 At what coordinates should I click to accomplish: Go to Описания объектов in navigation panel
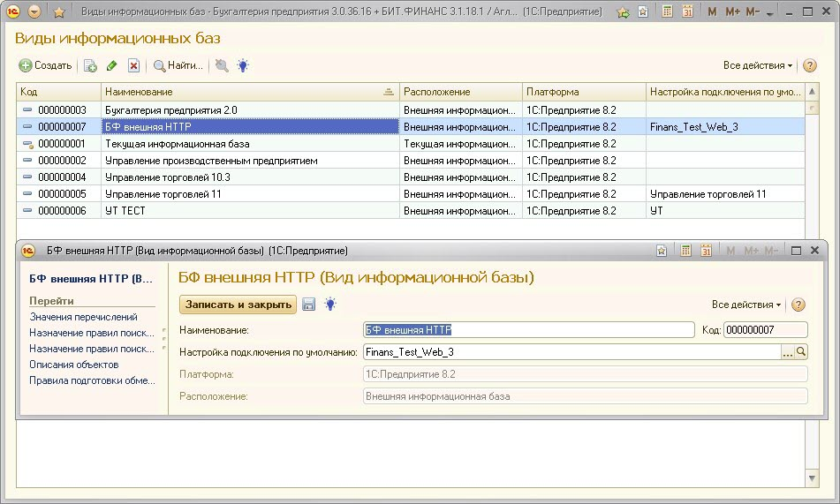click(73, 365)
